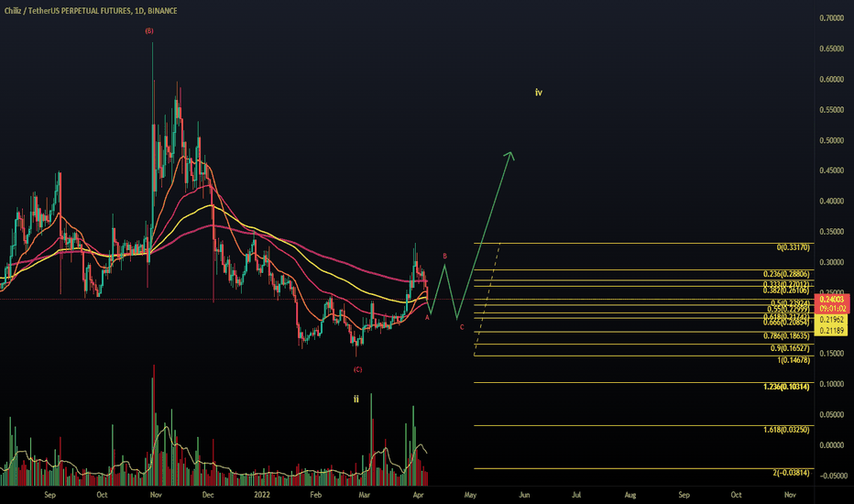Click the green projection arrow head
The image size is (854, 504).
(509, 156)
